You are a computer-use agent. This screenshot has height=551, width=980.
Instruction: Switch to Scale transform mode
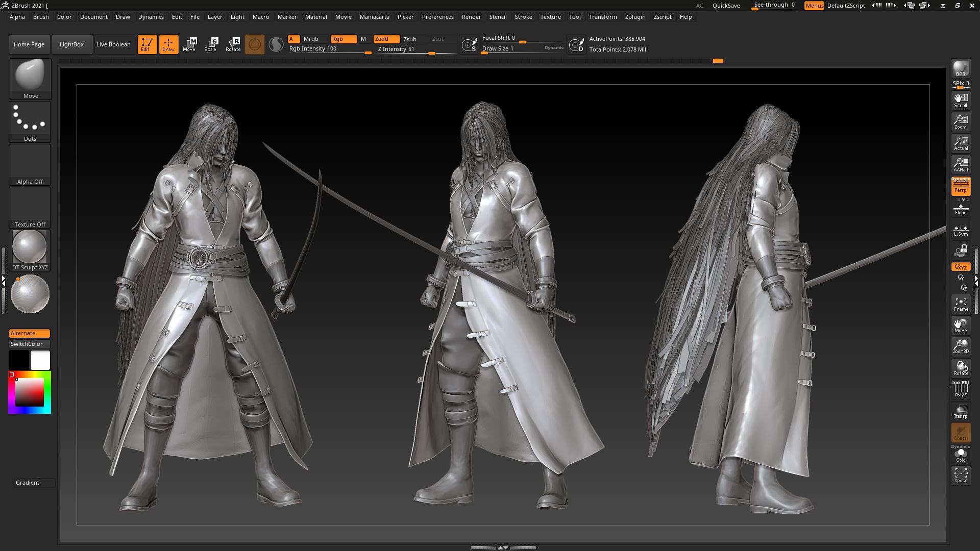(211, 44)
